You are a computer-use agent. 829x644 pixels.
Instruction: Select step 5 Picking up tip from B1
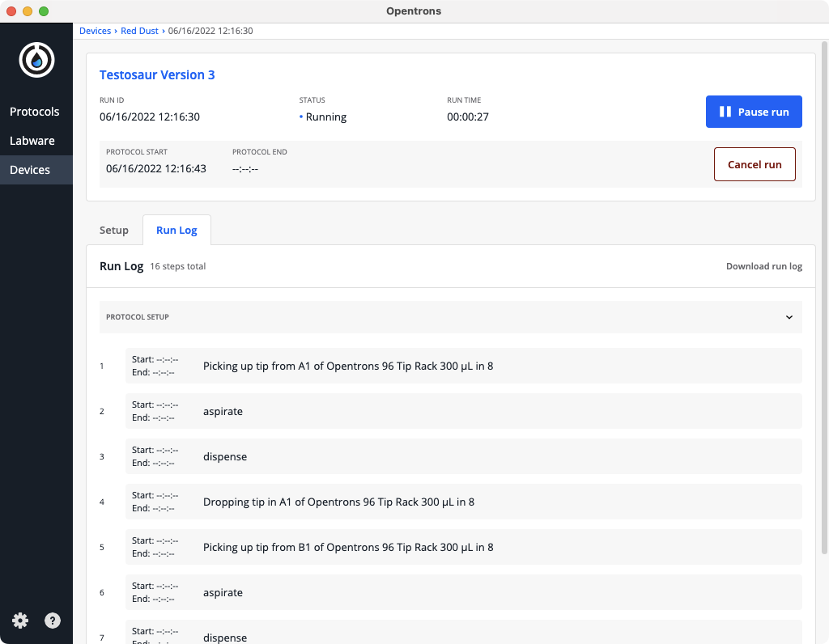pos(464,547)
